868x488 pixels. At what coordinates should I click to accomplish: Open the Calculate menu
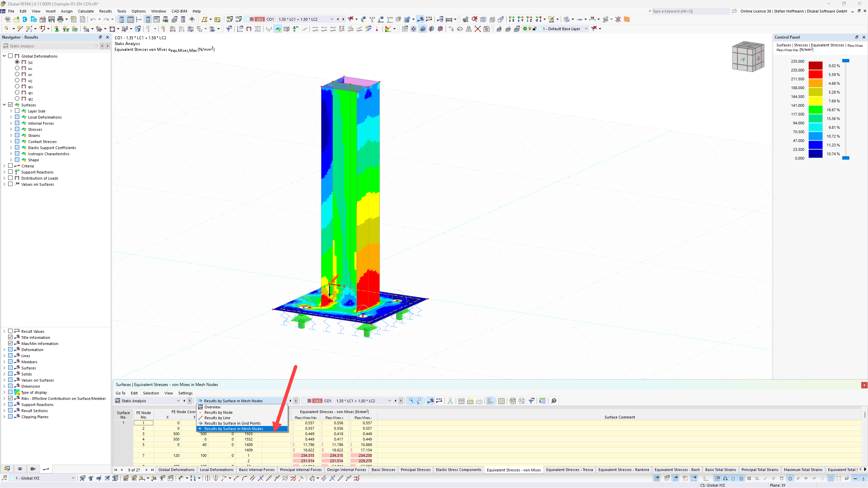(x=86, y=11)
